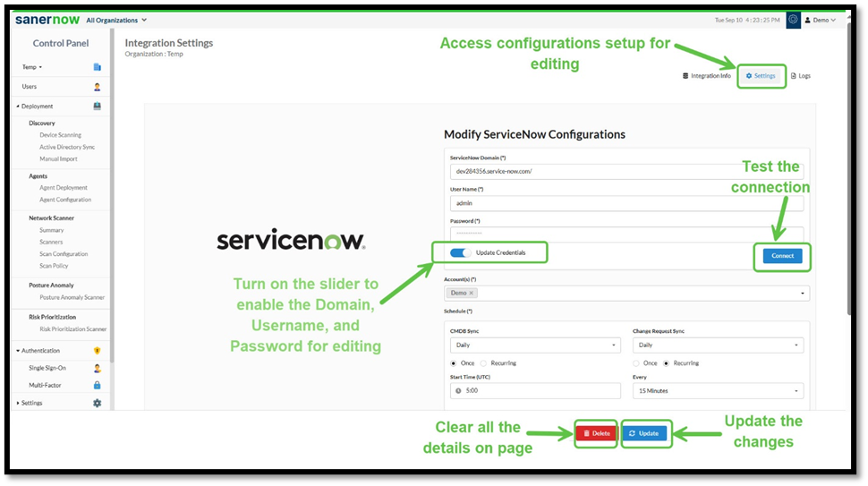Click the Password field

click(x=626, y=234)
